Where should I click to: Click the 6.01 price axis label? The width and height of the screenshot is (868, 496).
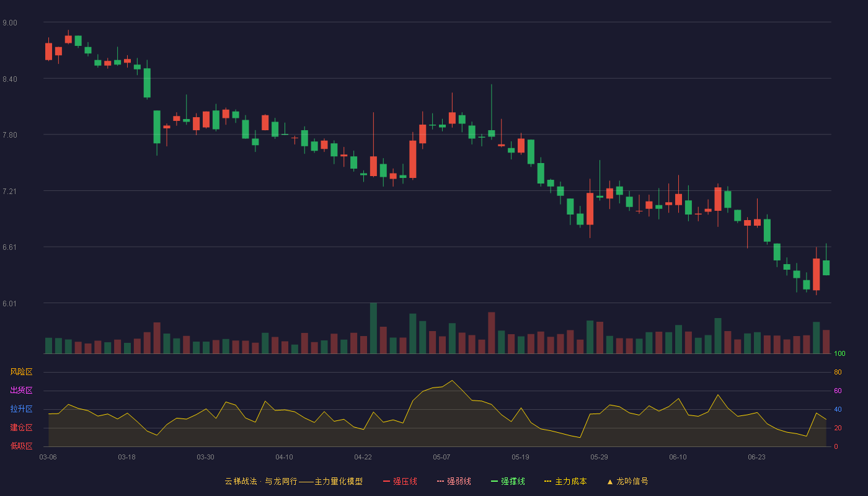[10, 304]
